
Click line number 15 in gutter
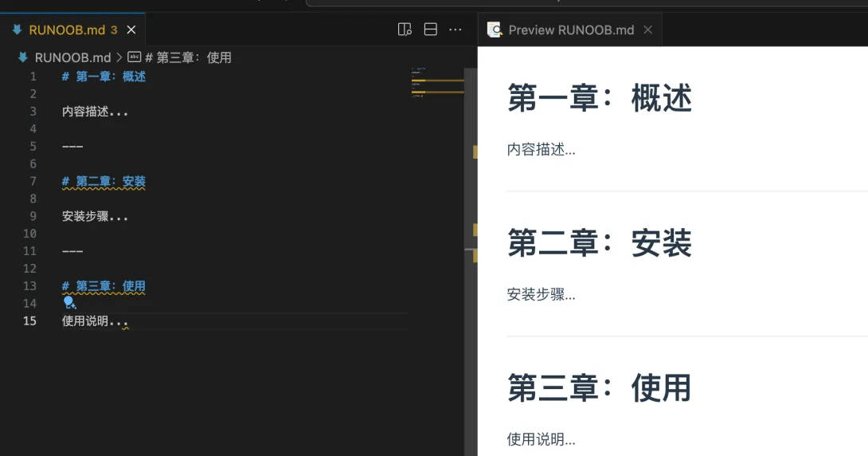tap(30, 320)
